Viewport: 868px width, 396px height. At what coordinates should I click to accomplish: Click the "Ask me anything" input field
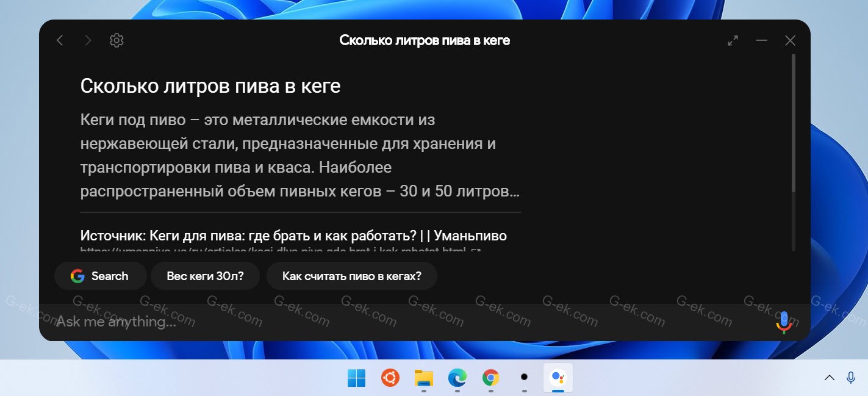pos(244,322)
